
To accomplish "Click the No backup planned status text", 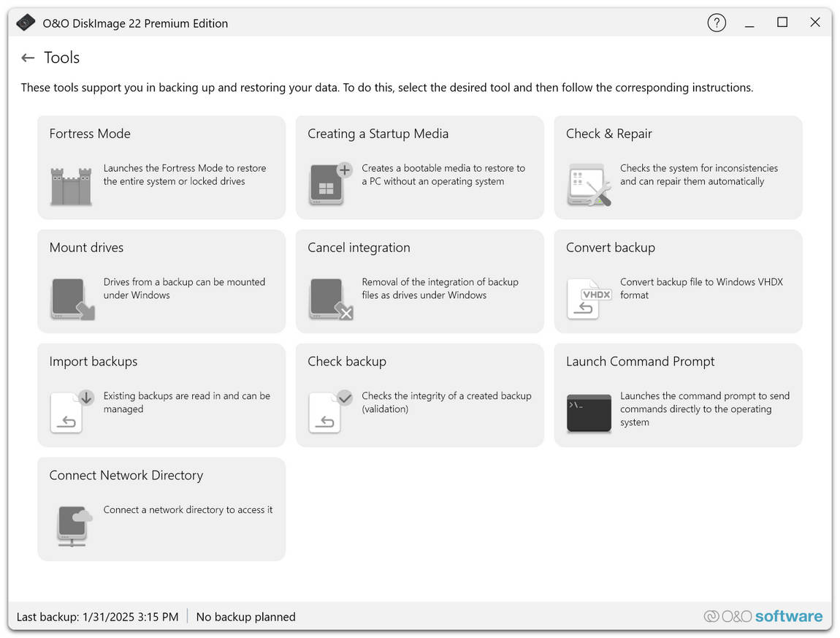I will click(x=245, y=616).
